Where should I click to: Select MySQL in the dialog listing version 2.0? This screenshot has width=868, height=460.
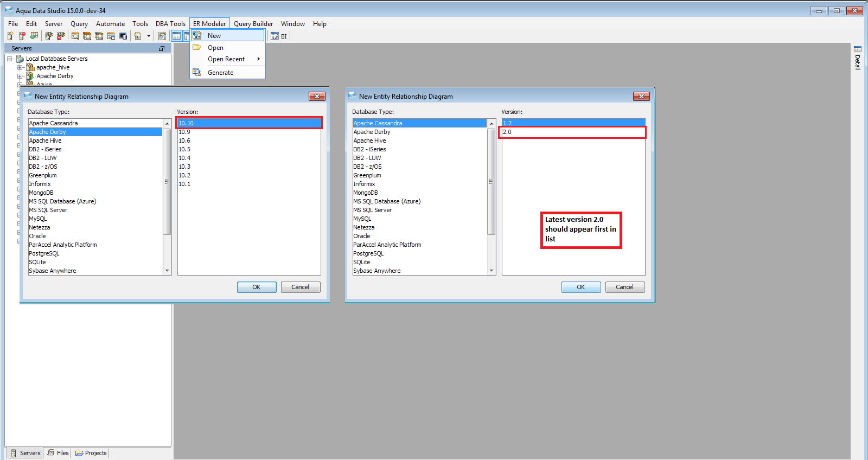tap(420, 219)
